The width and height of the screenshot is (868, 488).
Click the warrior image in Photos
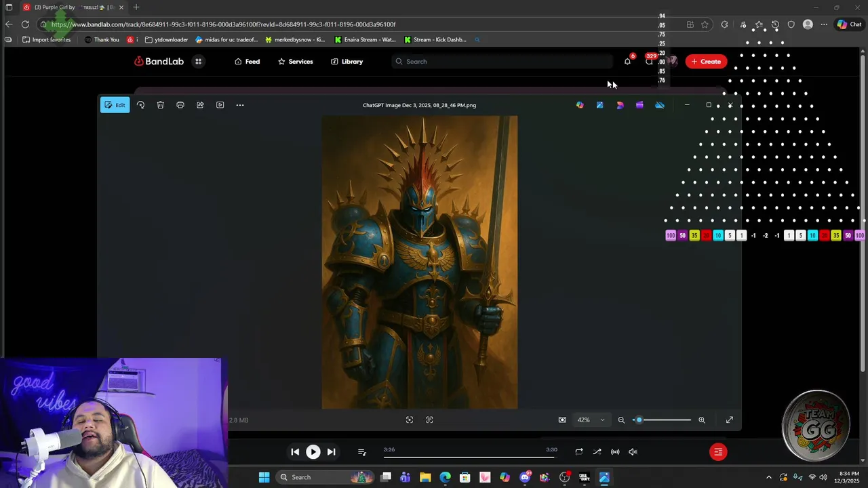[420, 262]
